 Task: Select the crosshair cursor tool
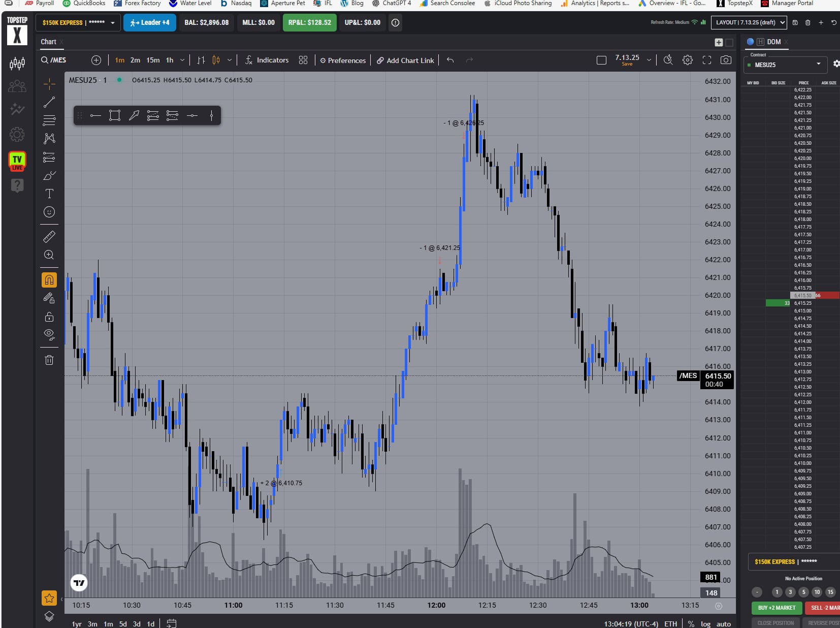[x=49, y=83]
